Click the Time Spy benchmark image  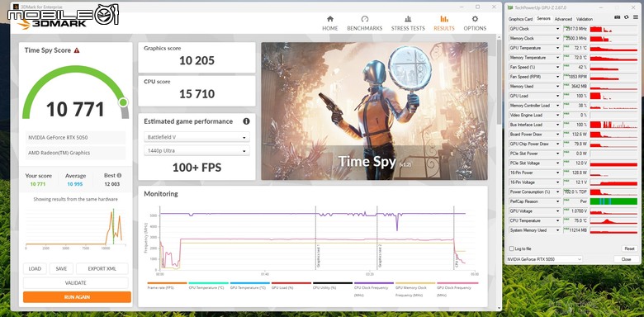point(374,111)
